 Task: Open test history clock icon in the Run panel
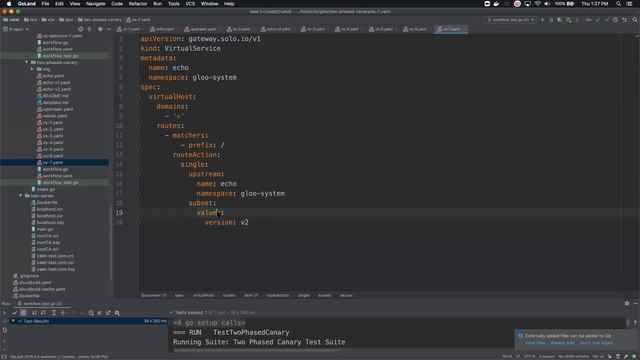[x=91, y=313]
